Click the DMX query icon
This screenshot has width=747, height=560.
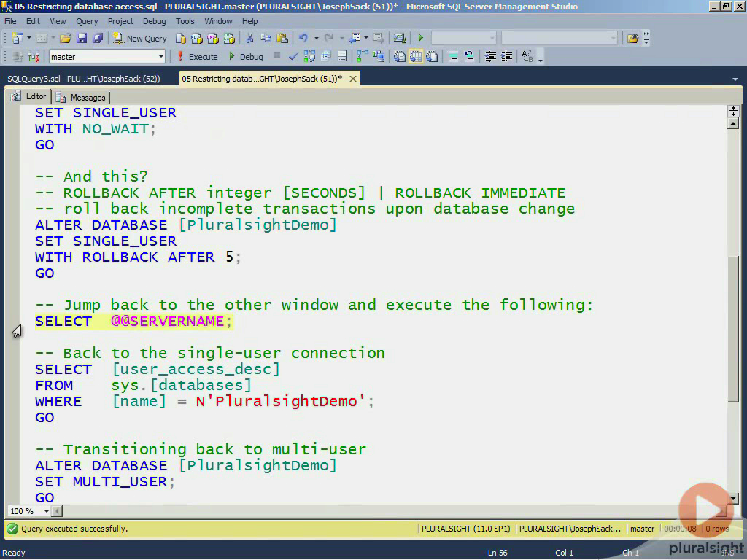coord(212,38)
